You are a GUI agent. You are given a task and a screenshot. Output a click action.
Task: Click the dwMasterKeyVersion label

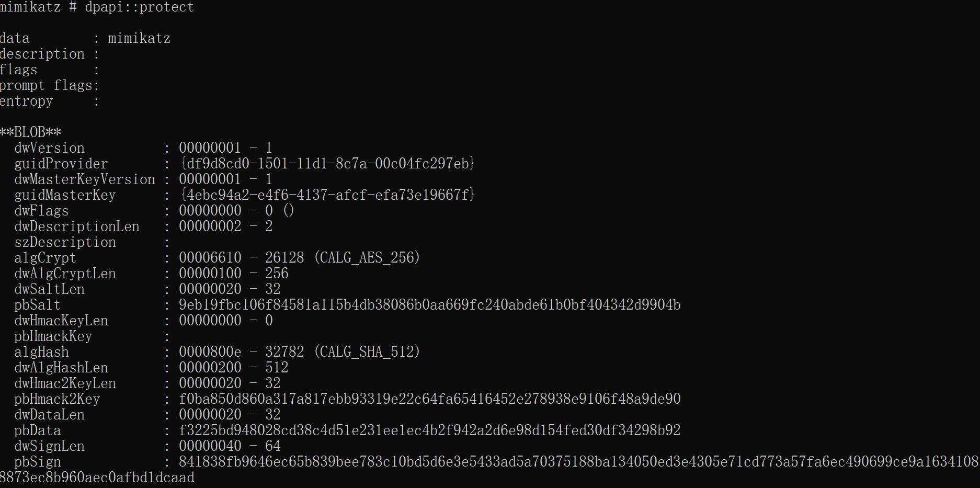(x=85, y=179)
